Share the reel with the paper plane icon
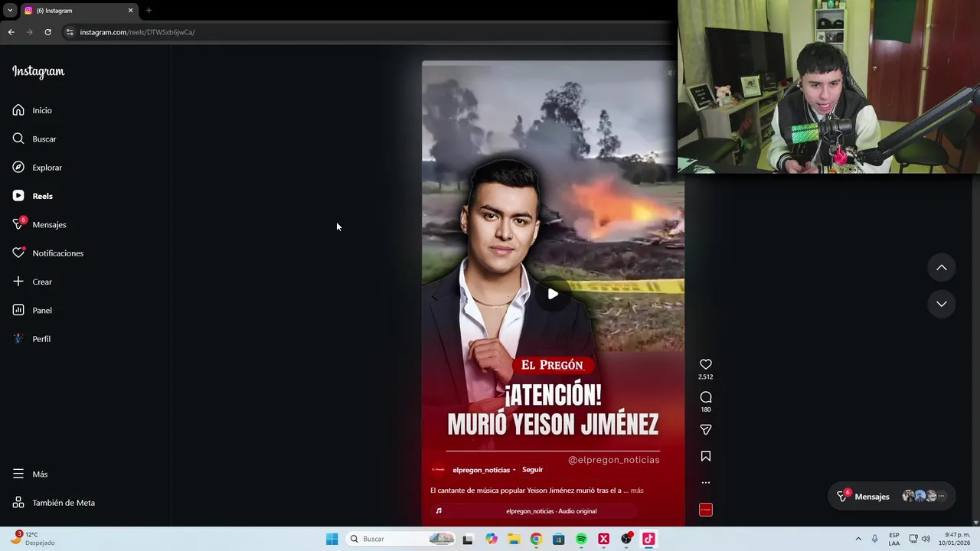 coord(706,429)
